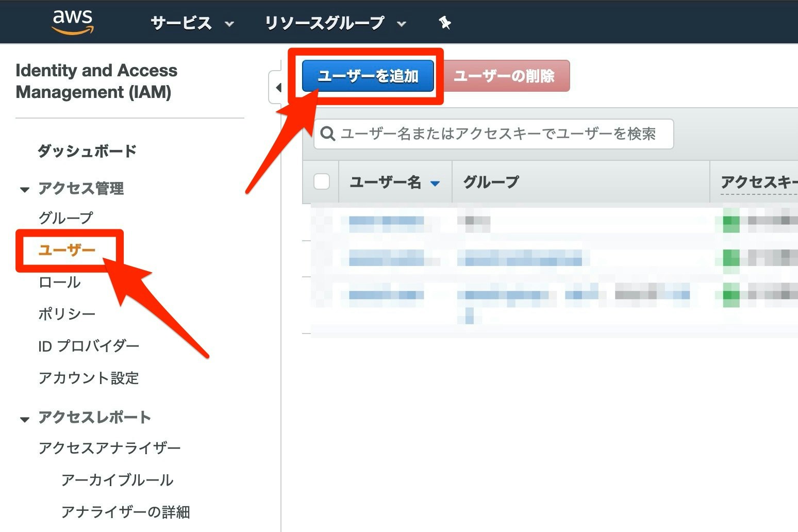Viewport: 798px width, 532px height.
Task: Collapse the アクセスレポート section triangle
Action: click(24, 419)
